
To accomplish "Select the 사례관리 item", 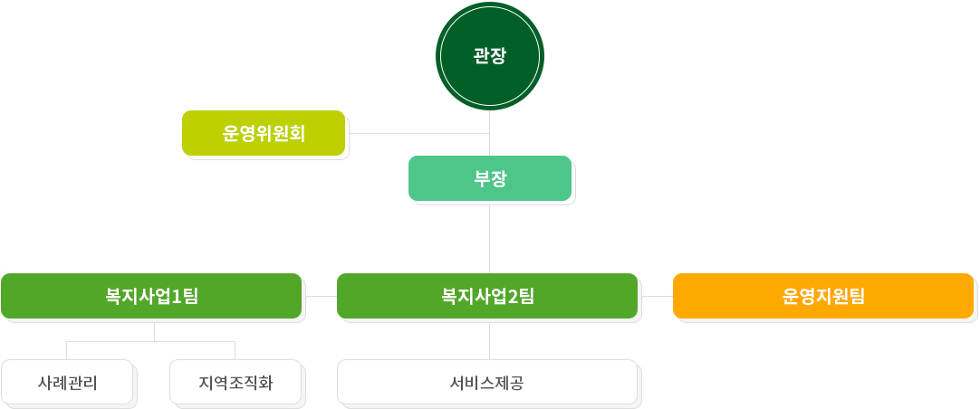I will (x=68, y=382).
